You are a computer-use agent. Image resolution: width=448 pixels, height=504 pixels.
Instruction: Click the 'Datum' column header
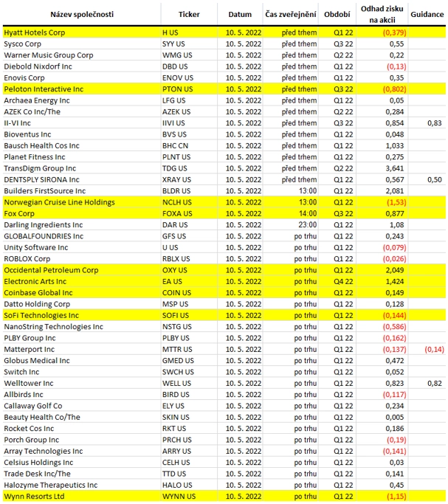240,15
